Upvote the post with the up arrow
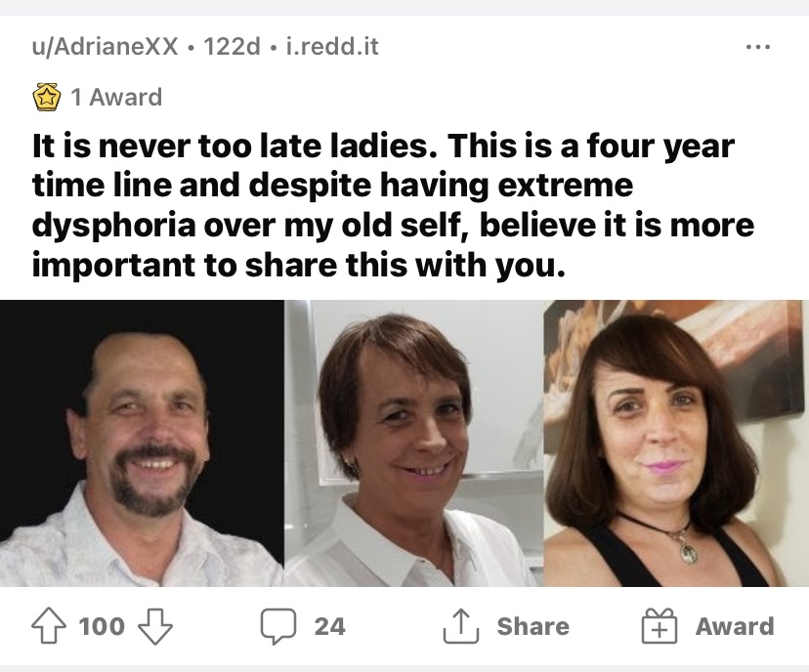809x672 pixels. tap(49, 626)
